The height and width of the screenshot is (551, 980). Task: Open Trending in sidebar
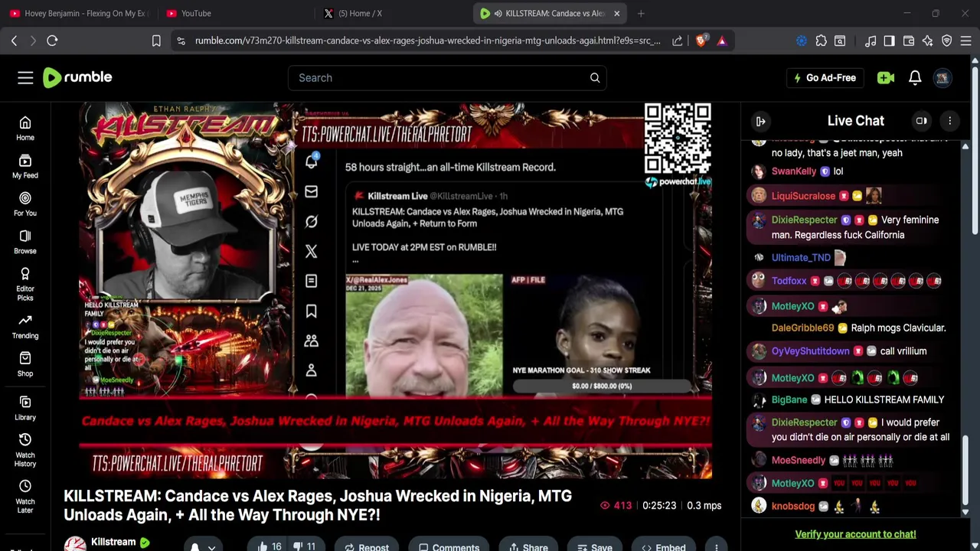point(25,327)
